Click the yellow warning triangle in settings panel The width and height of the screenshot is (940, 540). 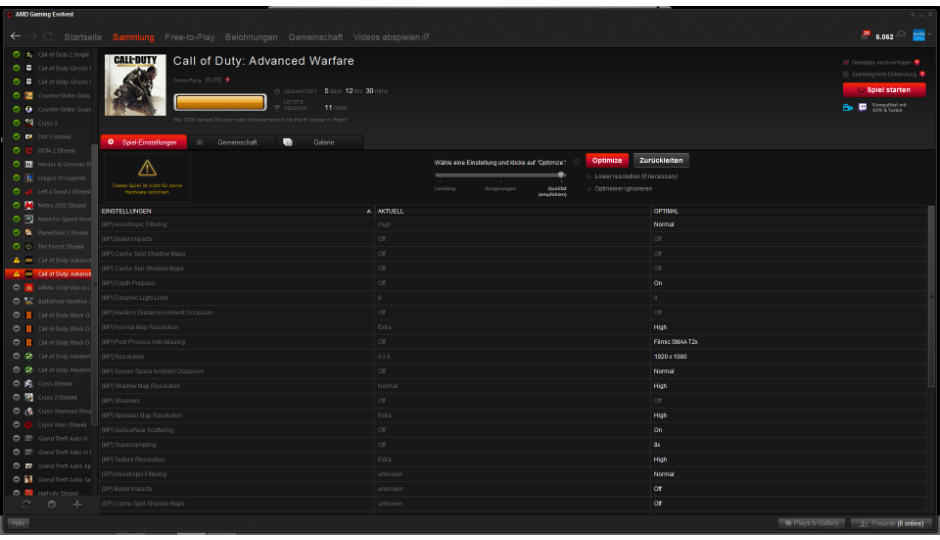click(x=147, y=168)
